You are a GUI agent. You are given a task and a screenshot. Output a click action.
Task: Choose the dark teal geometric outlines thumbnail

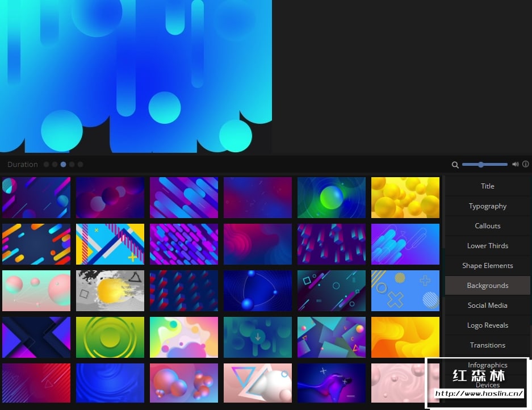point(332,291)
